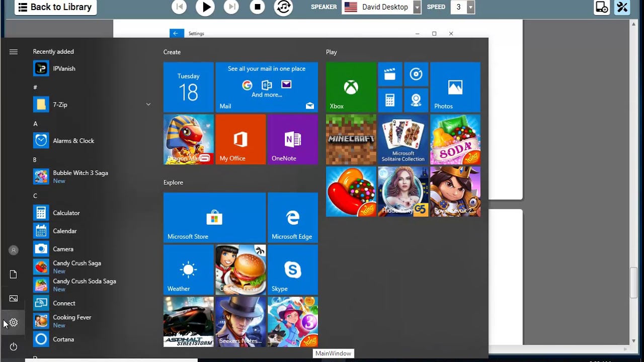Image resolution: width=644 pixels, height=362 pixels.
Task: Click the Explore group heading
Action: 173,183
